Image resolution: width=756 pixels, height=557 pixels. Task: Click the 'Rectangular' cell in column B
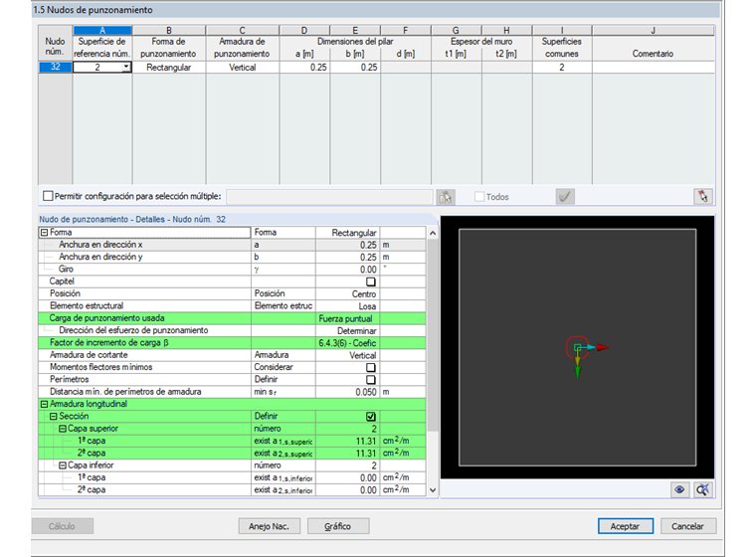point(169,68)
